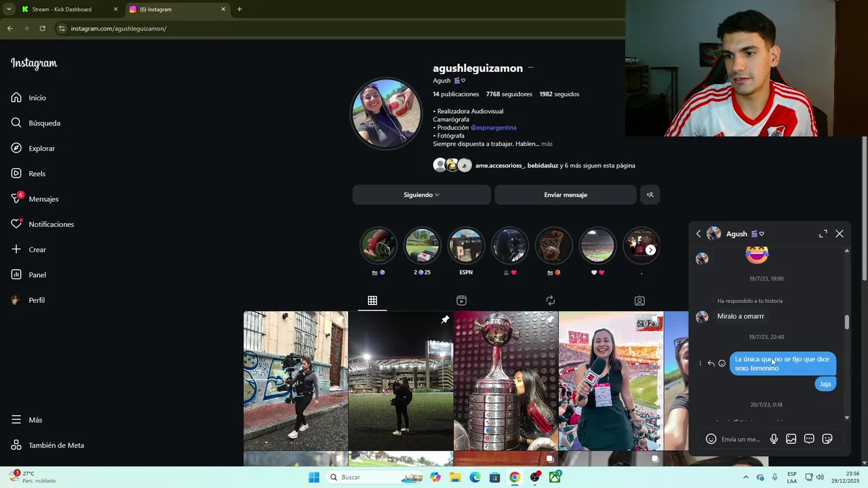Viewport: 868px width, 488px height.
Task: Open Perfil in the sidebar
Action: pos(28,300)
